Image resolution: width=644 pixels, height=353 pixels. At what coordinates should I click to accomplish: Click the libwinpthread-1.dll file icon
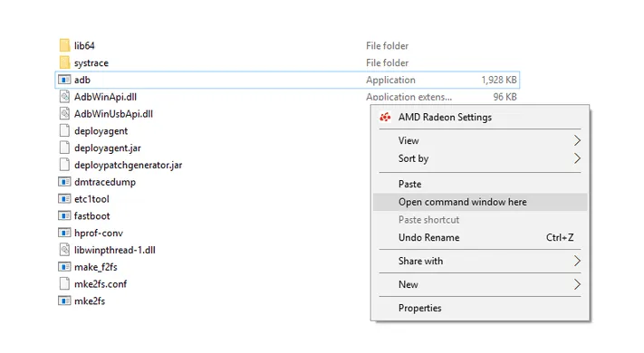[64, 250]
